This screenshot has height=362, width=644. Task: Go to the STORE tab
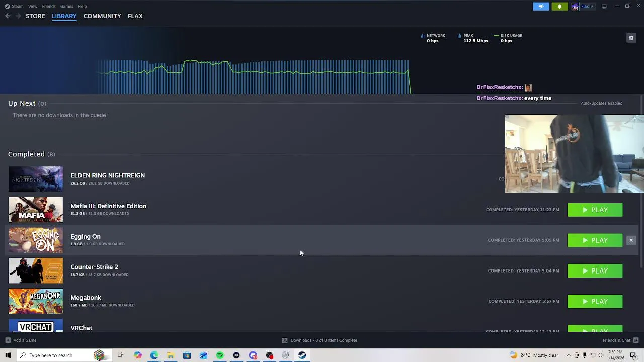35,16
